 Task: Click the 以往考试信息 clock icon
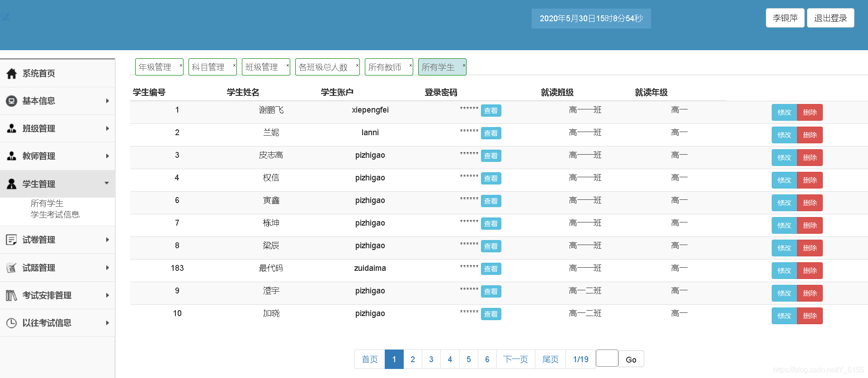(12, 323)
